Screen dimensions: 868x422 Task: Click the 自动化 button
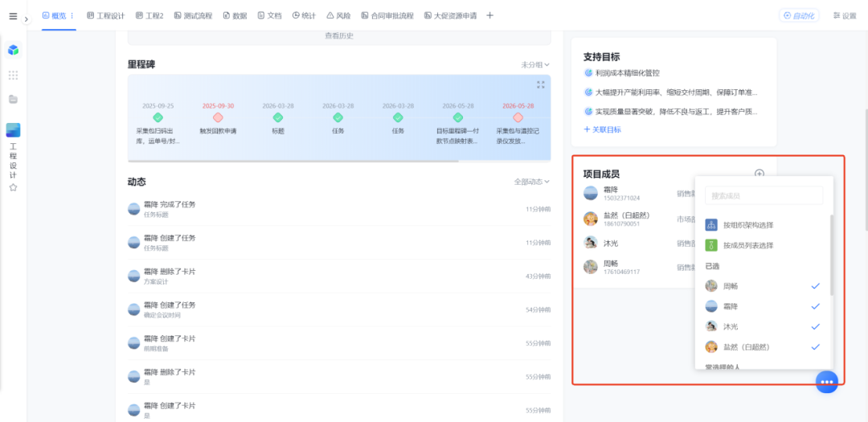800,15
